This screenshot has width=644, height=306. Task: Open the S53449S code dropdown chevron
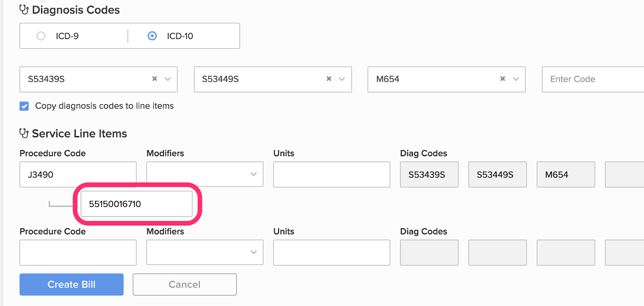[342, 79]
